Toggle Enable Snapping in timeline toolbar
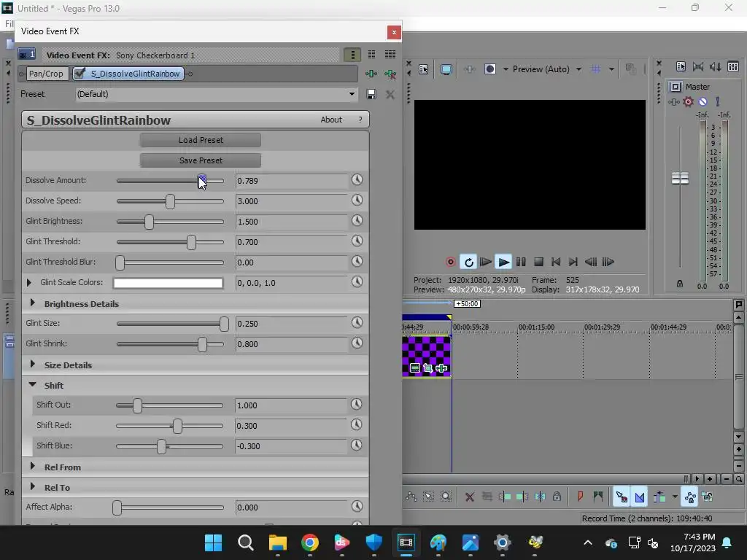 622,497
